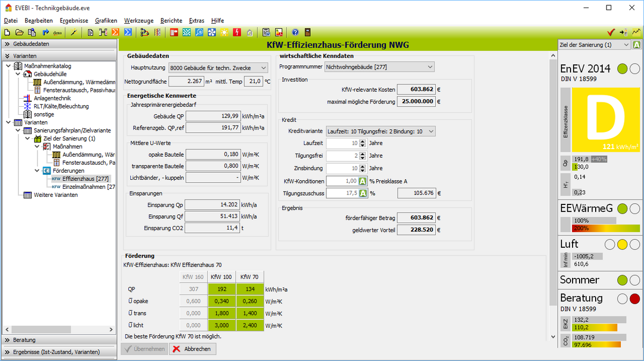Viewport: 644px width, 361px height.
Task: Select the KfW 100 column header
Action: click(221, 277)
